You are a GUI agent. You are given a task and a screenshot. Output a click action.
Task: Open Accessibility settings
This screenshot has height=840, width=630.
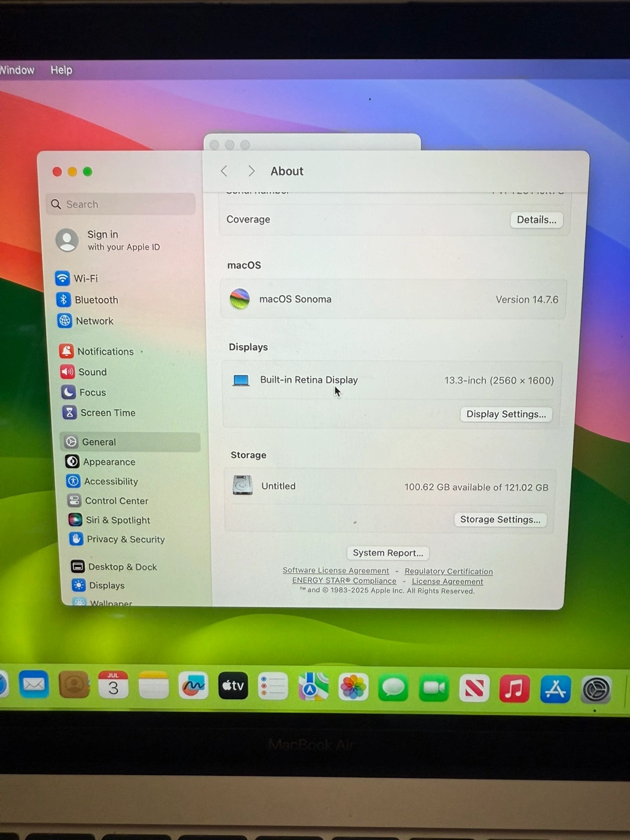click(103, 481)
